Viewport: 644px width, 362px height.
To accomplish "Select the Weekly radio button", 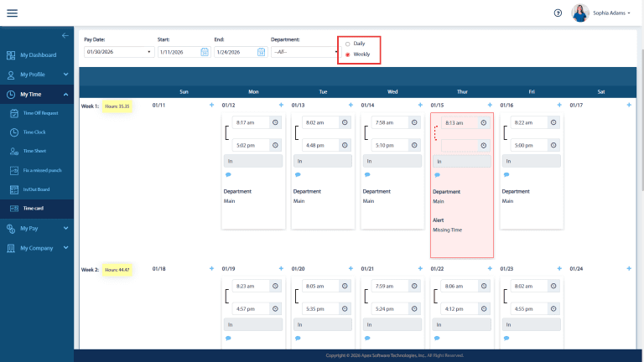I will click(x=347, y=54).
